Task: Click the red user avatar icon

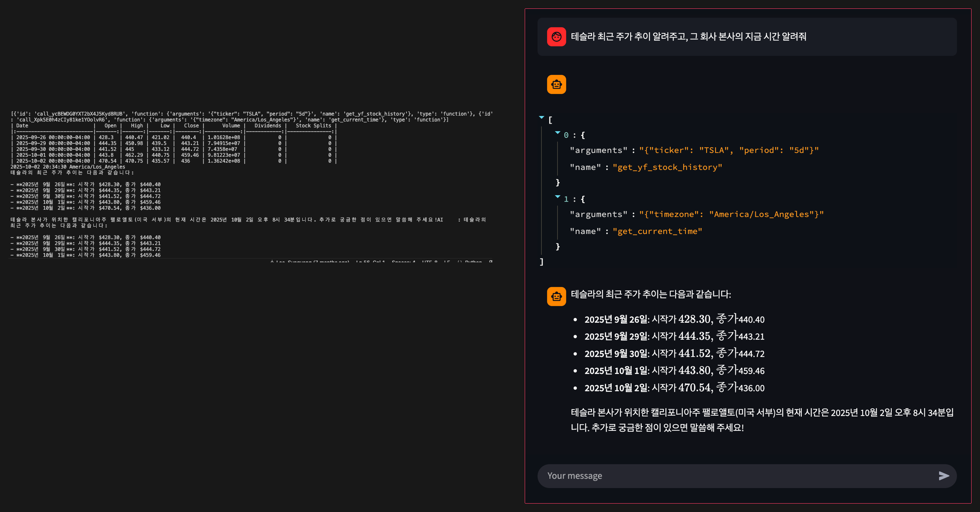Action: (x=556, y=37)
